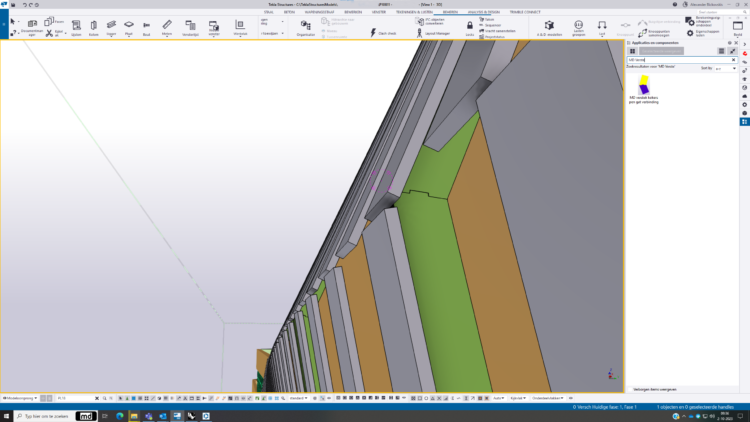Open Lasten groepen
Viewport: 750px width, 422px height.
coord(579,28)
